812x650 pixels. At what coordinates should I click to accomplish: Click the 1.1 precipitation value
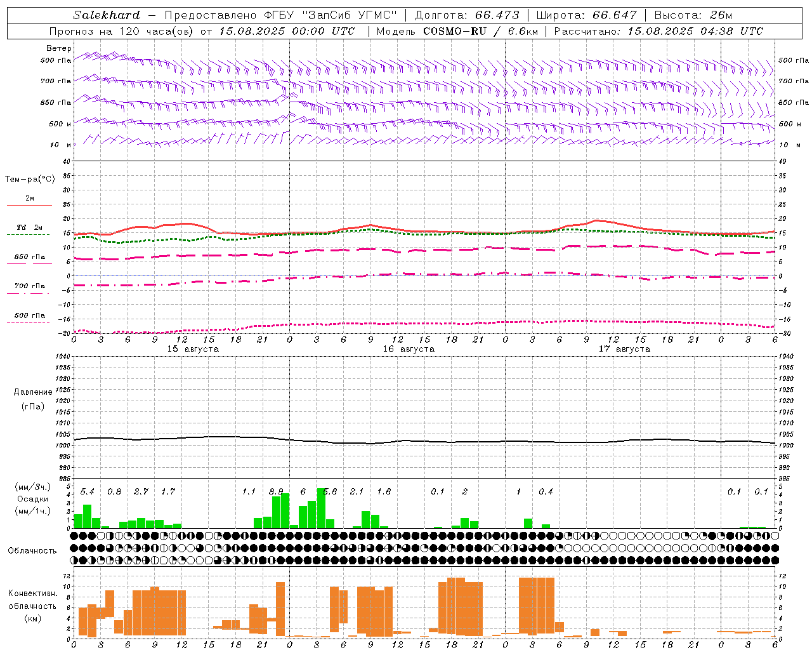point(249,492)
